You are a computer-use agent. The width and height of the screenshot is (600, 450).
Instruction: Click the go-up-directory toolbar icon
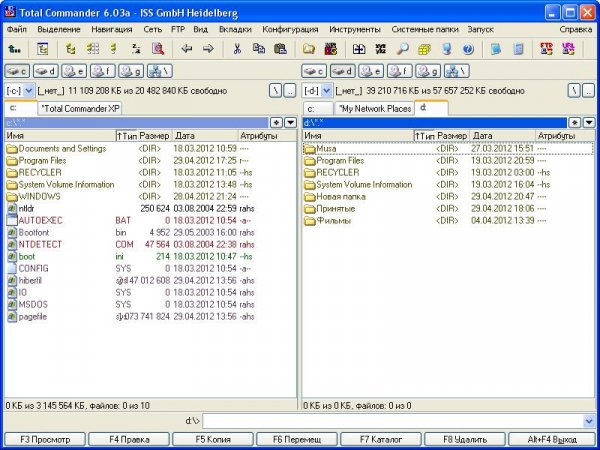[15, 49]
